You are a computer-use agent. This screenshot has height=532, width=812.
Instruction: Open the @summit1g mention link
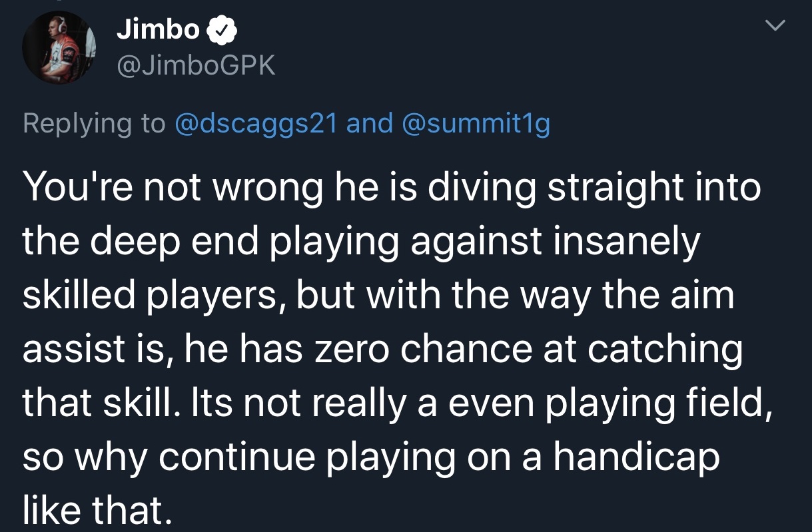476,123
